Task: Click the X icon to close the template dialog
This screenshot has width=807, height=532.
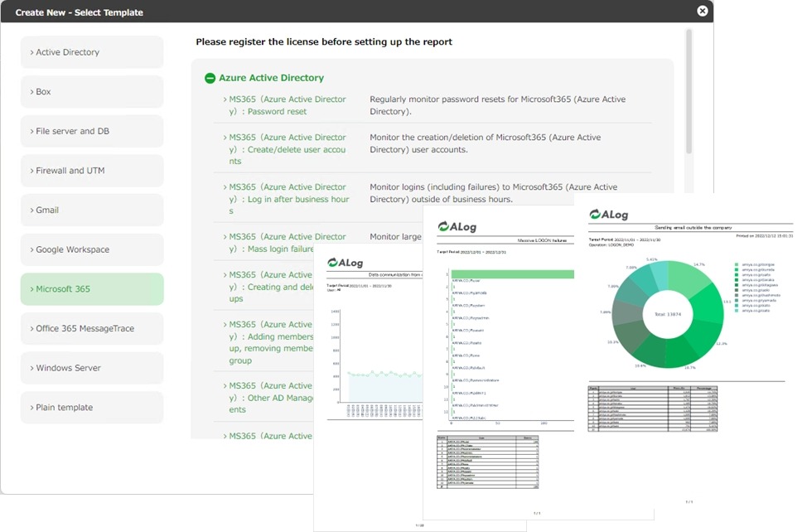Action: tap(702, 12)
